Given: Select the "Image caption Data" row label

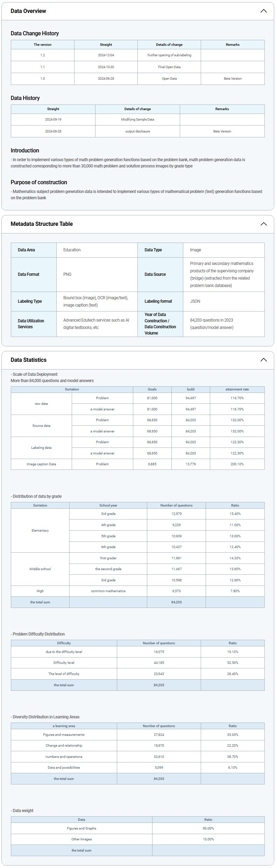Looking at the screenshot, I should [x=41, y=464].
